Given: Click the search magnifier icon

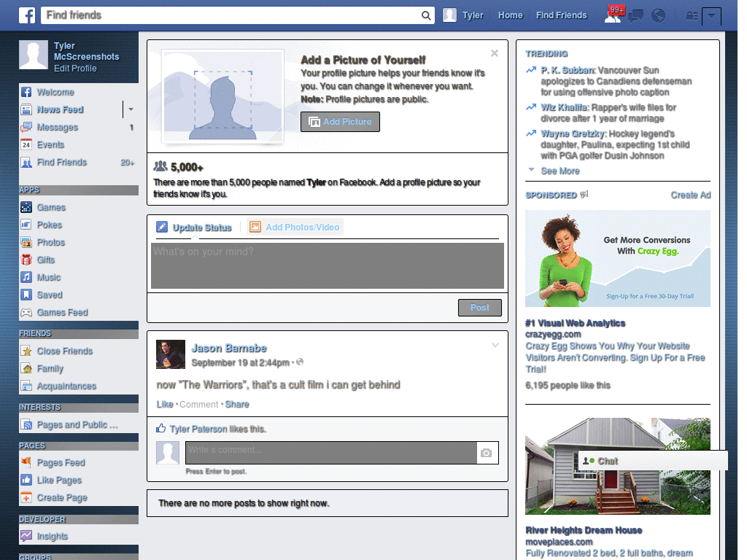Looking at the screenshot, I should 426,15.
